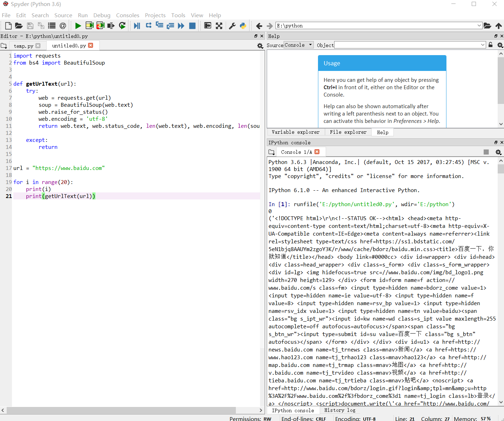Open IPython console options gear

(x=498, y=152)
